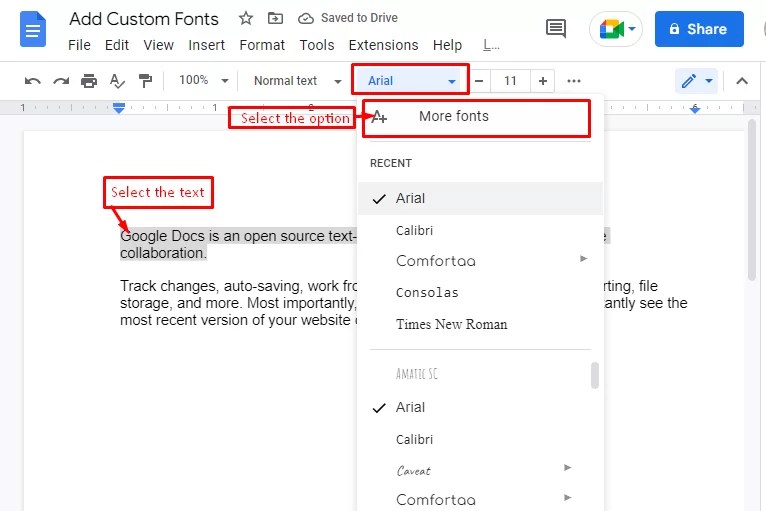766x511 pixels.
Task: Click the blue Share button
Action: tap(699, 29)
